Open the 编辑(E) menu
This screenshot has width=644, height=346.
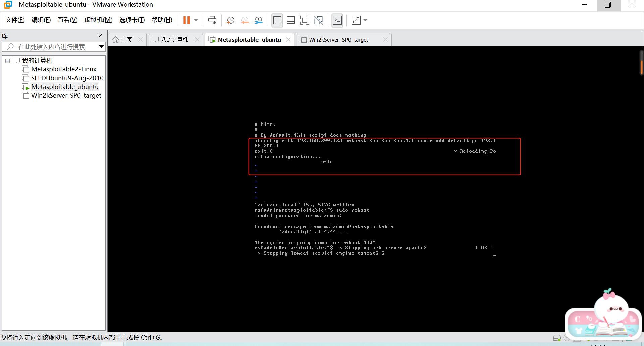(x=41, y=20)
